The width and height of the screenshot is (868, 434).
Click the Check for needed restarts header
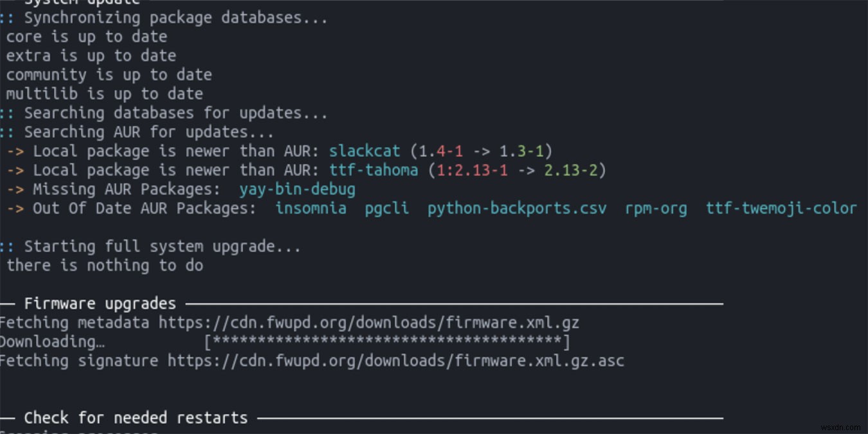[x=136, y=418]
